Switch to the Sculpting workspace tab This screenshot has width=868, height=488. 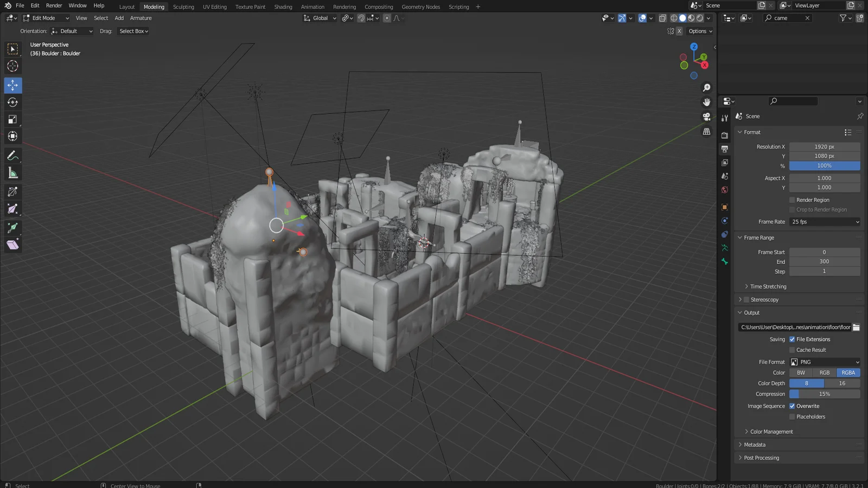(x=183, y=7)
